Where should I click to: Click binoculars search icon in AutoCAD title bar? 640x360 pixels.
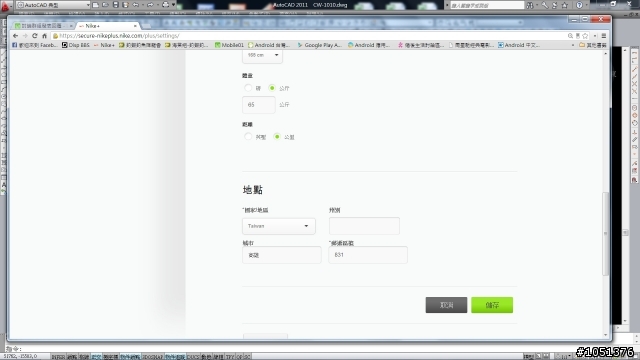point(530,5)
